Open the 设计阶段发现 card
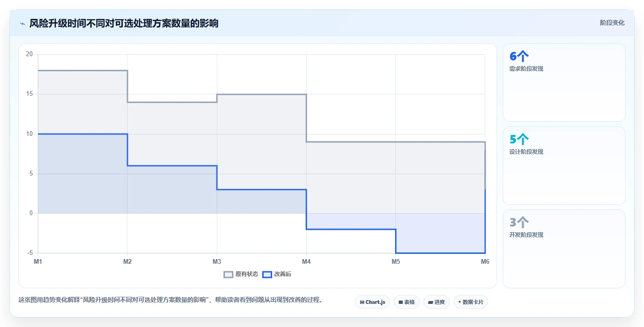644x327 pixels. [564, 166]
